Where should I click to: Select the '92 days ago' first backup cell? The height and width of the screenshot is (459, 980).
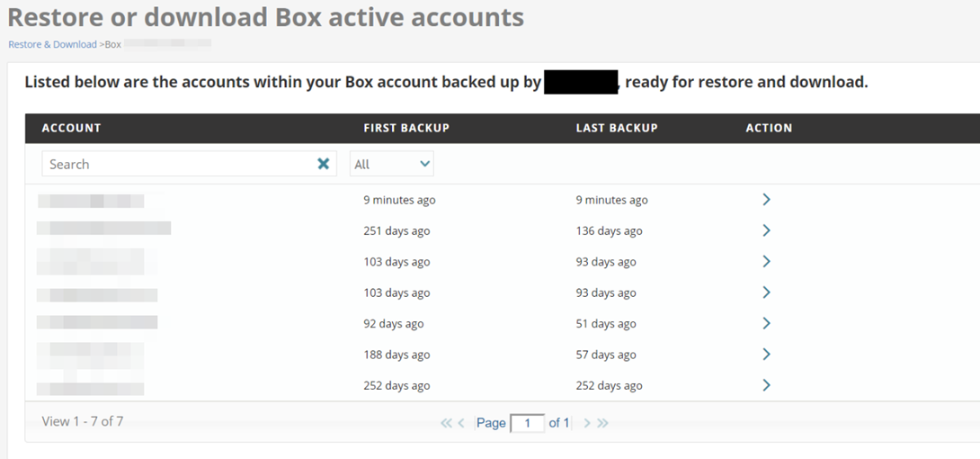(x=394, y=324)
